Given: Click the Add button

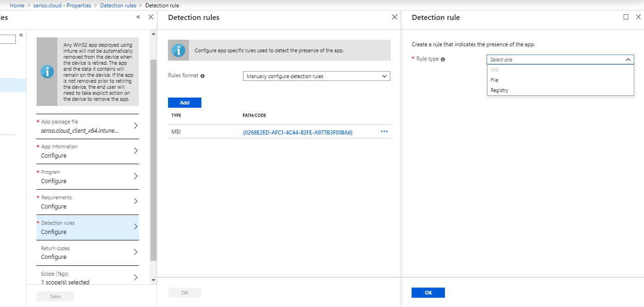Looking at the screenshot, I should click(x=184, y=103).
